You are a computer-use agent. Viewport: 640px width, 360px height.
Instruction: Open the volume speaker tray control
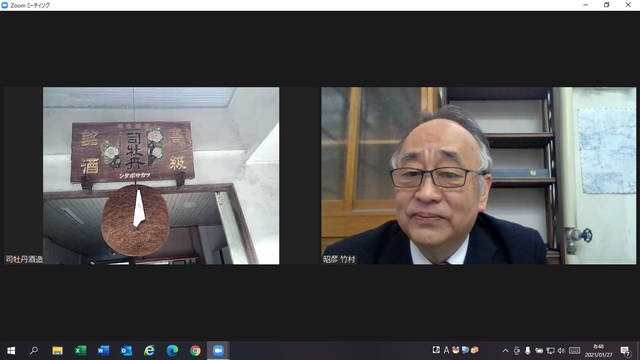pyautogui.click(x=561, y=351)
